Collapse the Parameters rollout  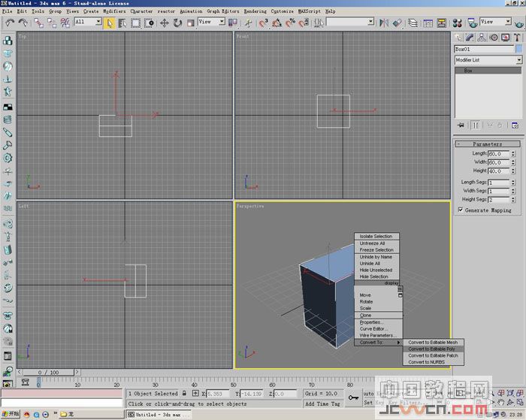click(488, 144)
